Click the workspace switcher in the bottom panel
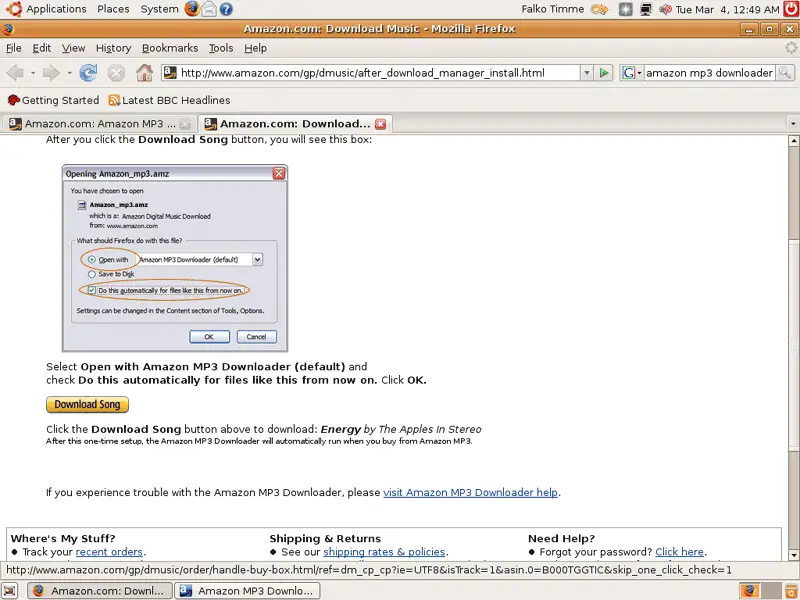Image resolution: width=800 pixels, height=600 pixels. tap(761, 591)
